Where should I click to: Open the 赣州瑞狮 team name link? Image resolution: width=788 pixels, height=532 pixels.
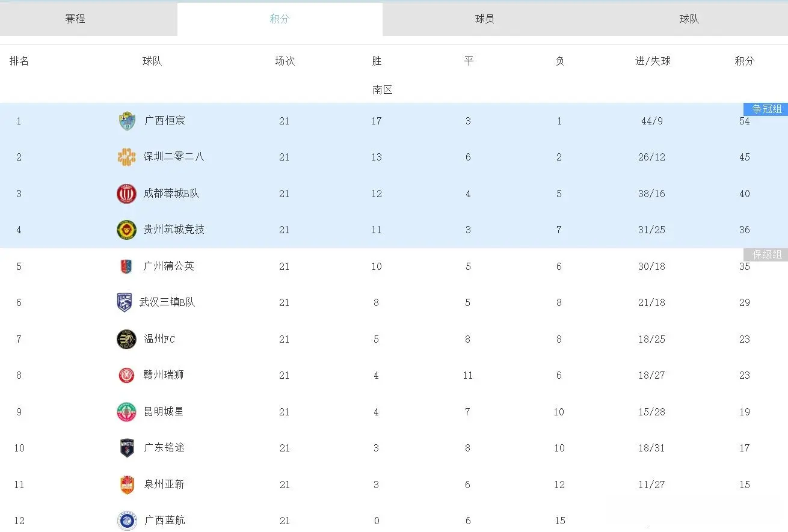[x=164, y=375]
